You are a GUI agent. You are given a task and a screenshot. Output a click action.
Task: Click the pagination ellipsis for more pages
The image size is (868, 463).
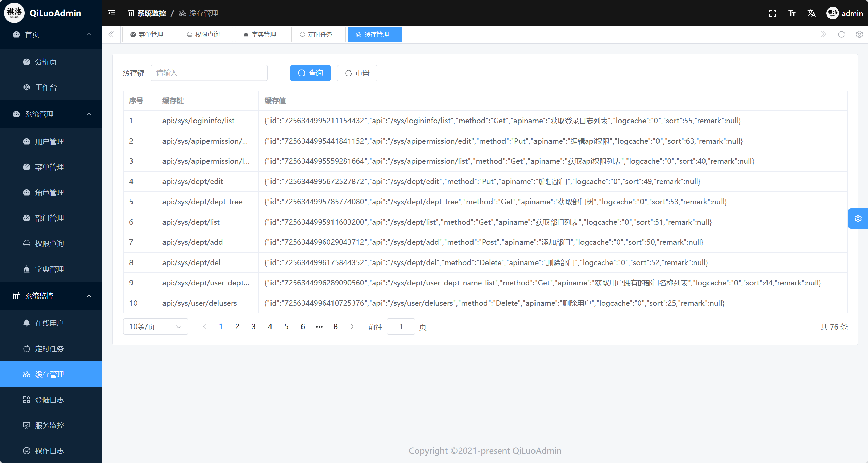[319, 326]
